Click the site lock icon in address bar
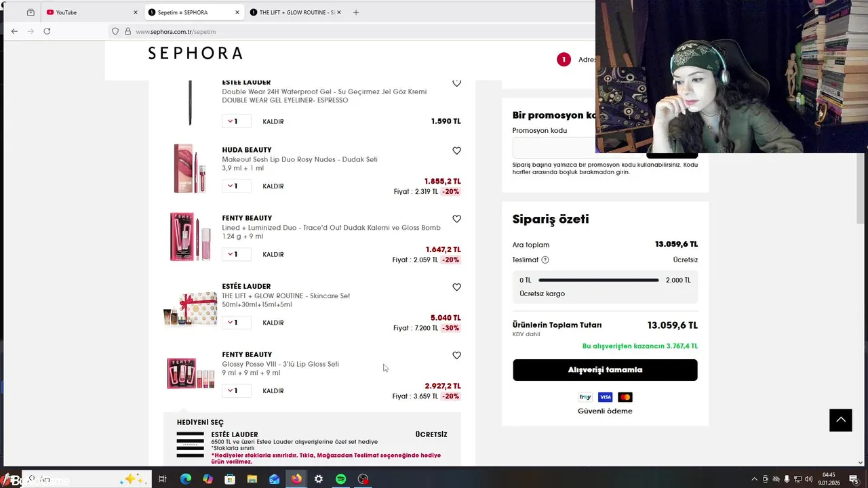 coord(127,31)
